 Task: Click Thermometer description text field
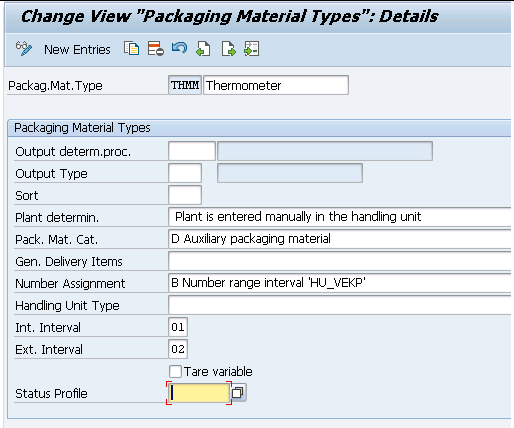276,85
